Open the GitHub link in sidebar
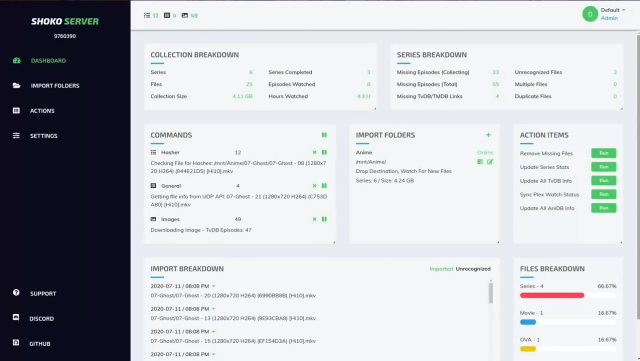The height and width of the screenshot is (361, 640). [40, 344]
